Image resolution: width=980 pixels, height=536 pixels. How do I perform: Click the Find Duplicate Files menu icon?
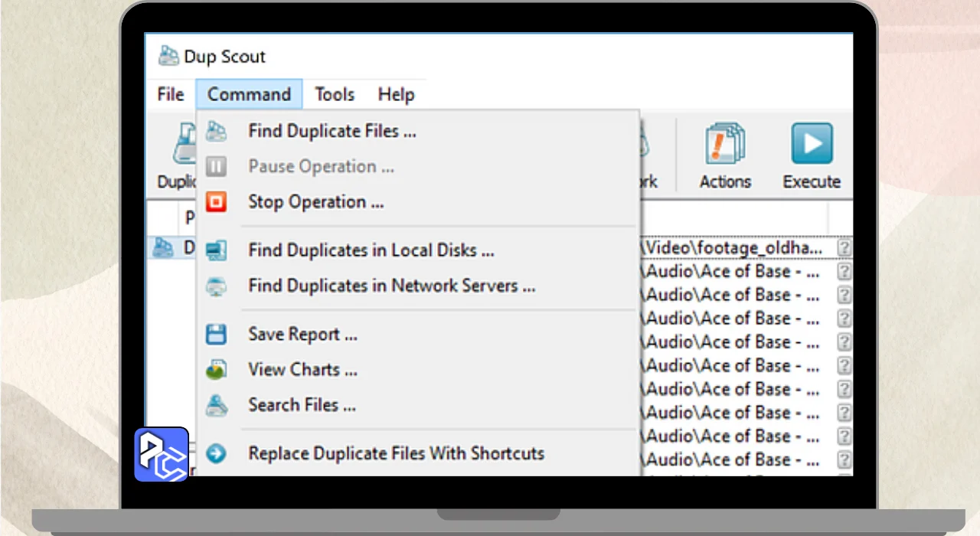click(x=217, y=131)
